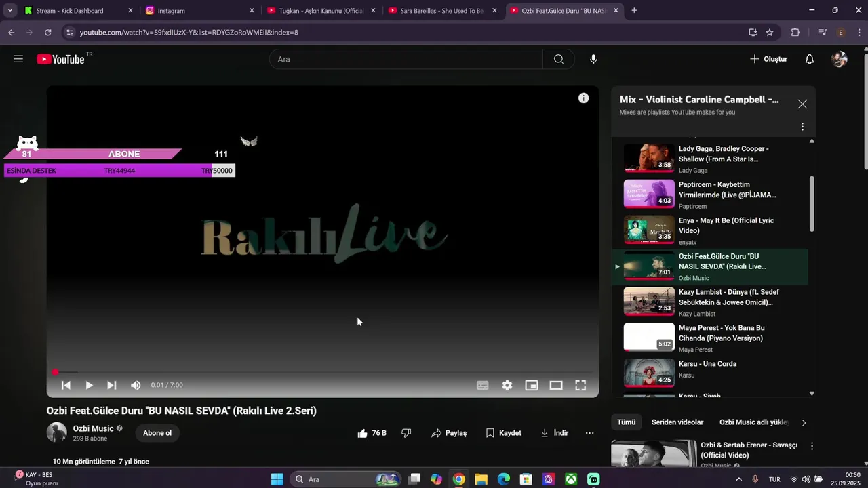Switch to theater mode

click(x=556, y=385)
